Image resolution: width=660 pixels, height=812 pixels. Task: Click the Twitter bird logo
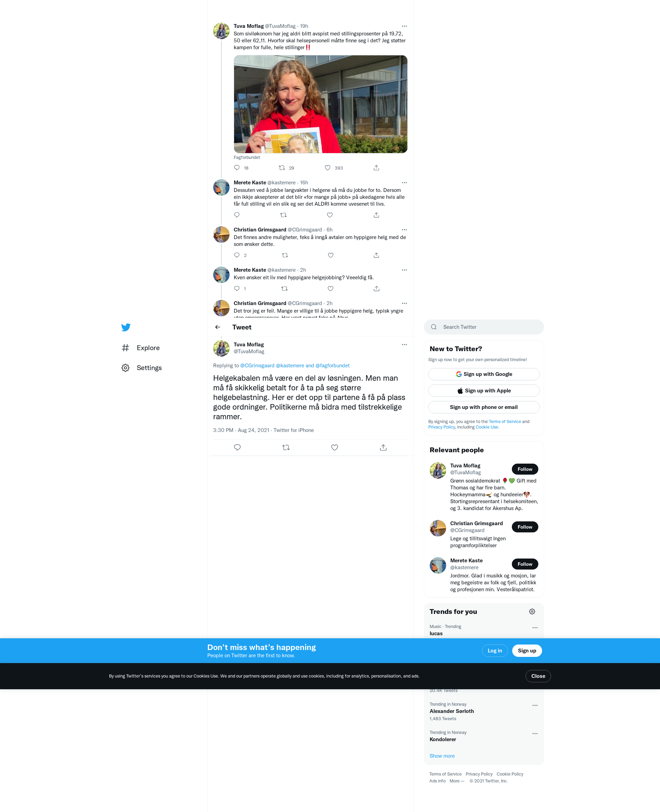(x=126, y=327)
